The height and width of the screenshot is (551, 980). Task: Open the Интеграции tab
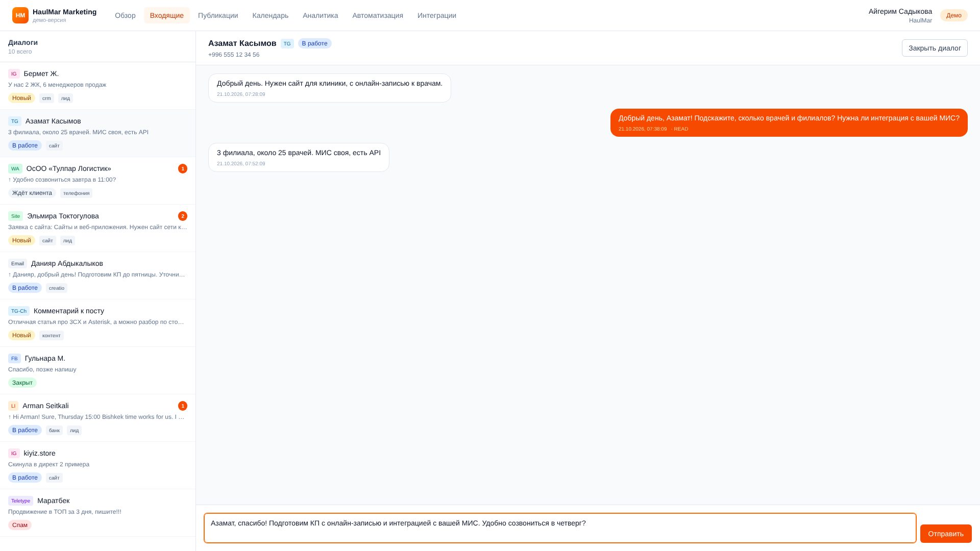point(437,15)
